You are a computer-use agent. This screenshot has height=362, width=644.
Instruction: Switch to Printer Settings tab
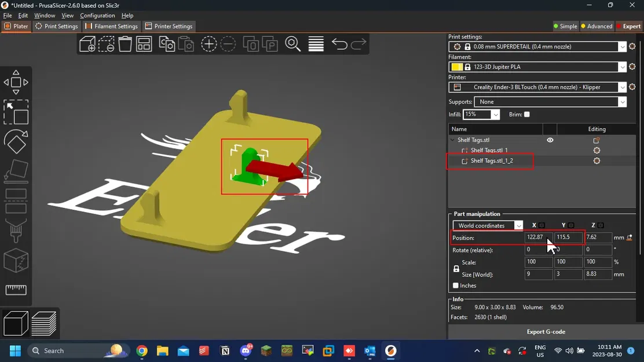(x=169, y=26)
